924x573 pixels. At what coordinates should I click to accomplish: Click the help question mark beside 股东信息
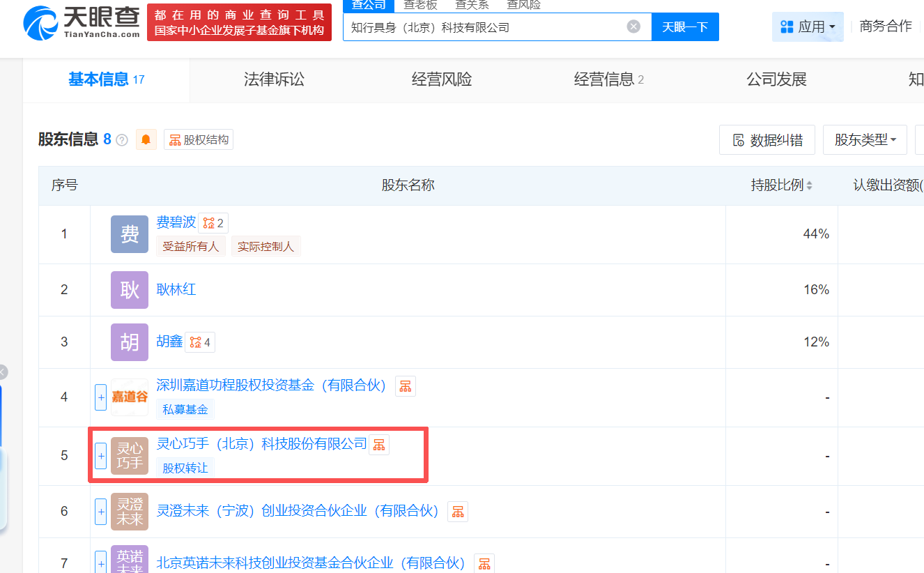coord(122,140)
